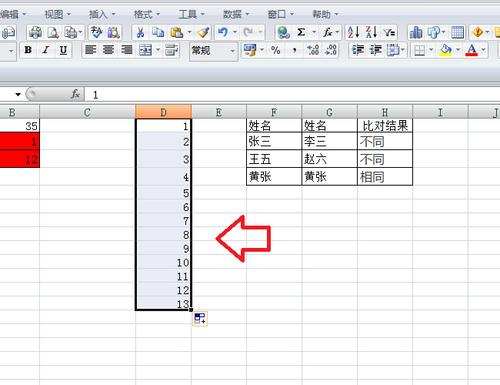Apply percent style format
Screen dimensions: 500x385
(275, 50)
